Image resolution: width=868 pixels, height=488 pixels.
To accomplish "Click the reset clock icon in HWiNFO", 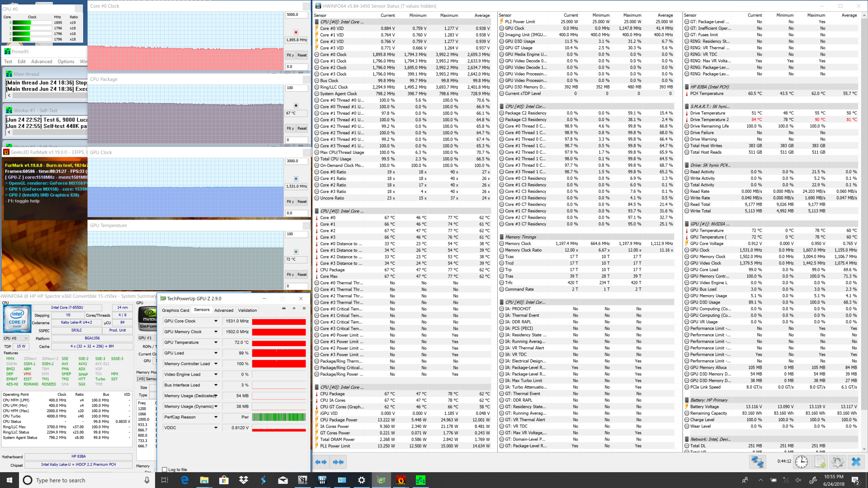I will point(802,462).
